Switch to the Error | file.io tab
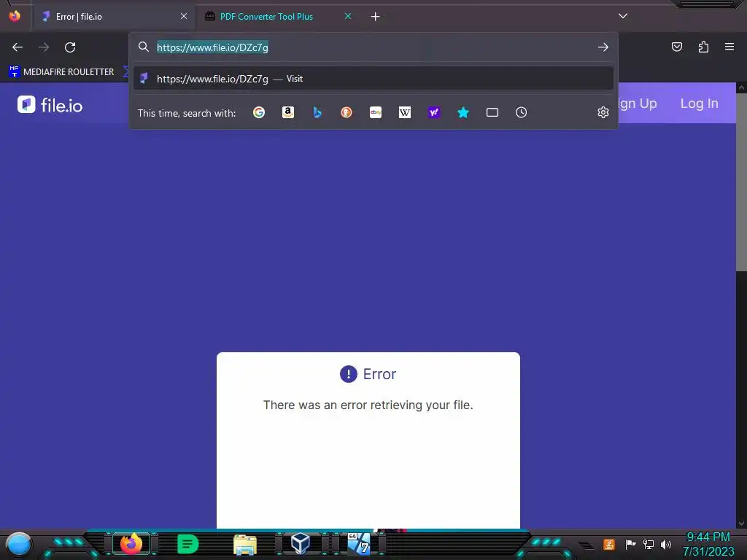 click(113, 16)
